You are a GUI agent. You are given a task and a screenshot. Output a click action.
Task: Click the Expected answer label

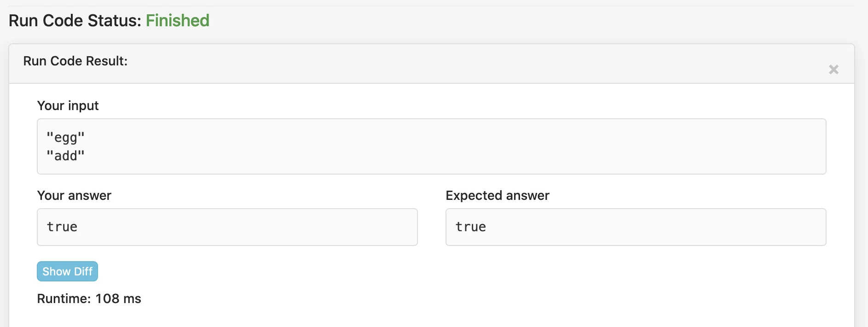tap(498, 195)
